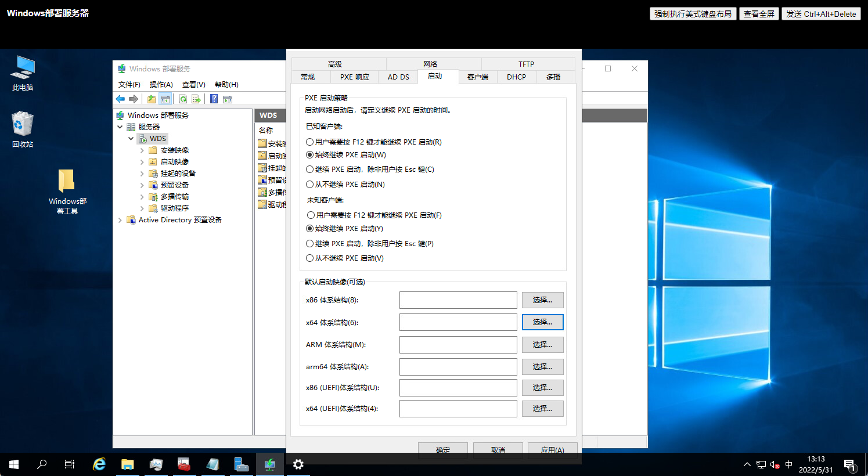The height and width of the screenshot is (476, 868).
Task: Select unknown client '除非用户按 Esc 键(P)'
Action: (x=370, y=244)
